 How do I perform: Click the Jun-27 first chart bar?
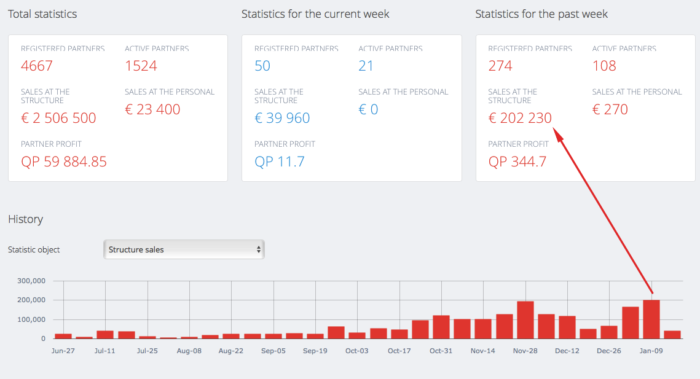tap(63, 336)
